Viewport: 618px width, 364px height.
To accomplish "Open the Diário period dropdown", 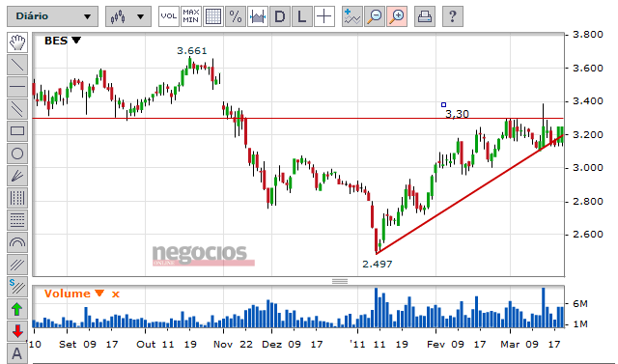I will tap(52, 16).
